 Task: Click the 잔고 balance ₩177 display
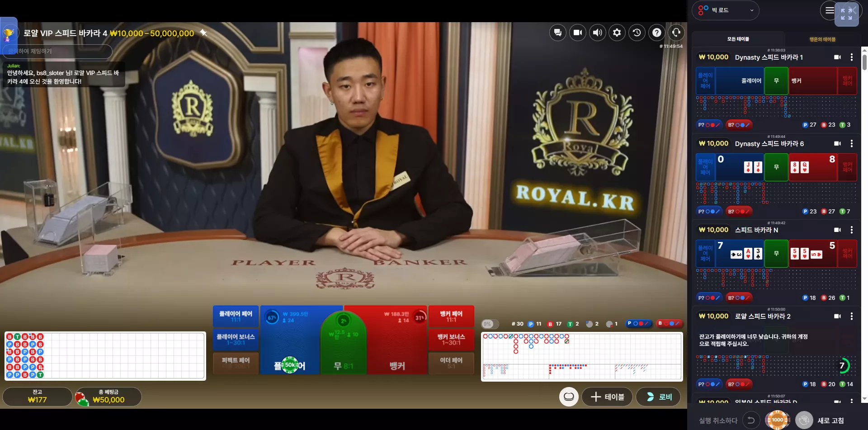point(38,397)
